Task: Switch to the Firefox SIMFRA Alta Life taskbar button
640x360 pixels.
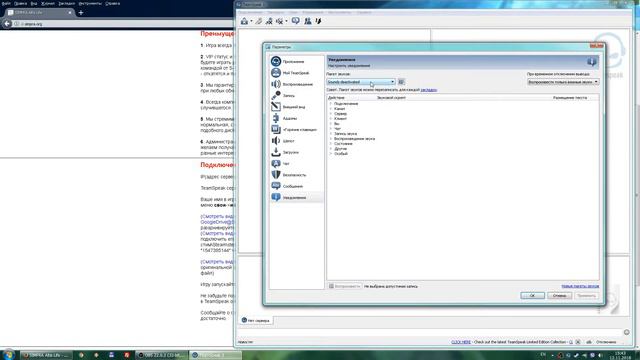Action: click(x=46, y=355)
